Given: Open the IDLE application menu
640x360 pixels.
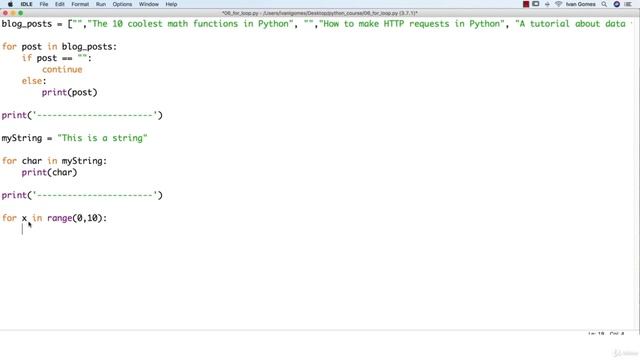Looking at the screenshot, I should [27, 4].
